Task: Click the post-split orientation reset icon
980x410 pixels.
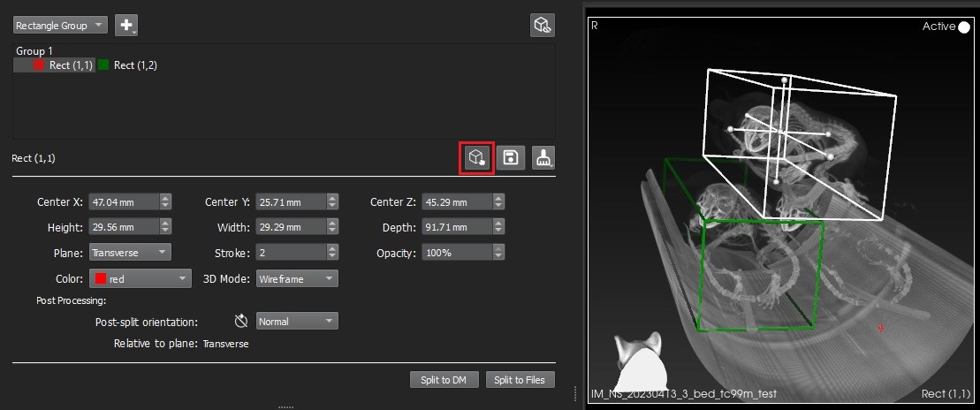Action: (x=240, y=322)
